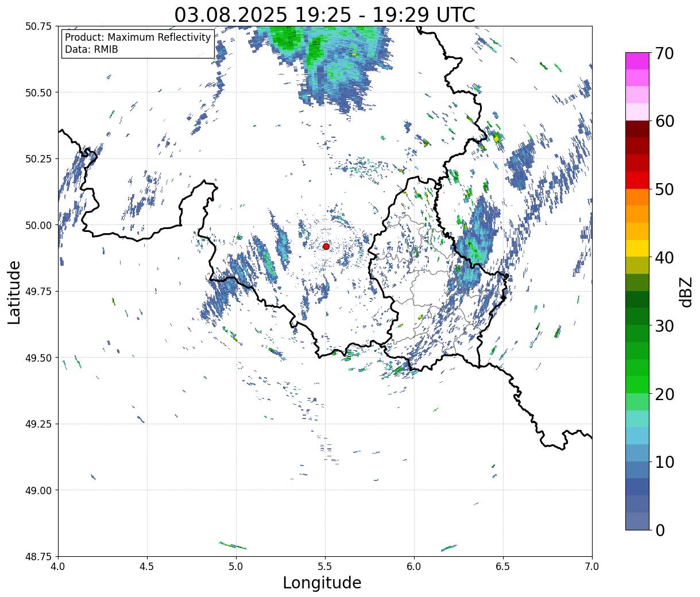Click longitude tick label "5.0"

click(x=236, y=567)
